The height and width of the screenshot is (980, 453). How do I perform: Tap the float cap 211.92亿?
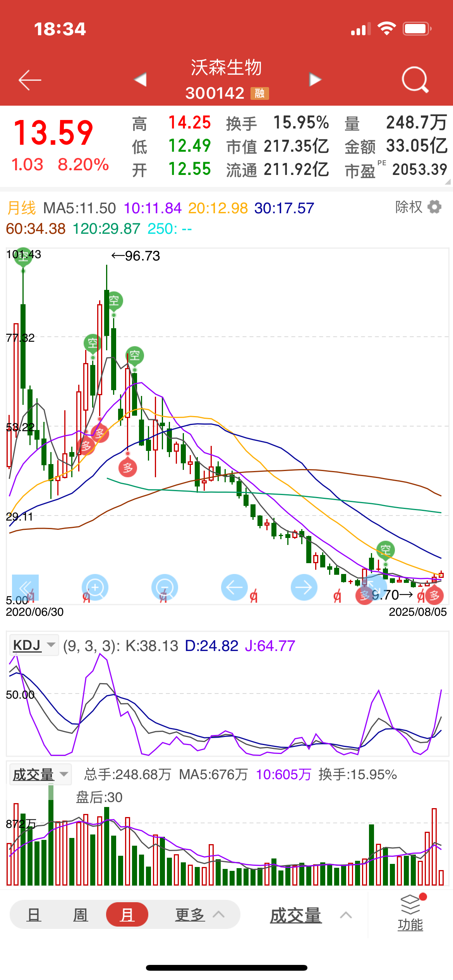(x=297, y=170)
